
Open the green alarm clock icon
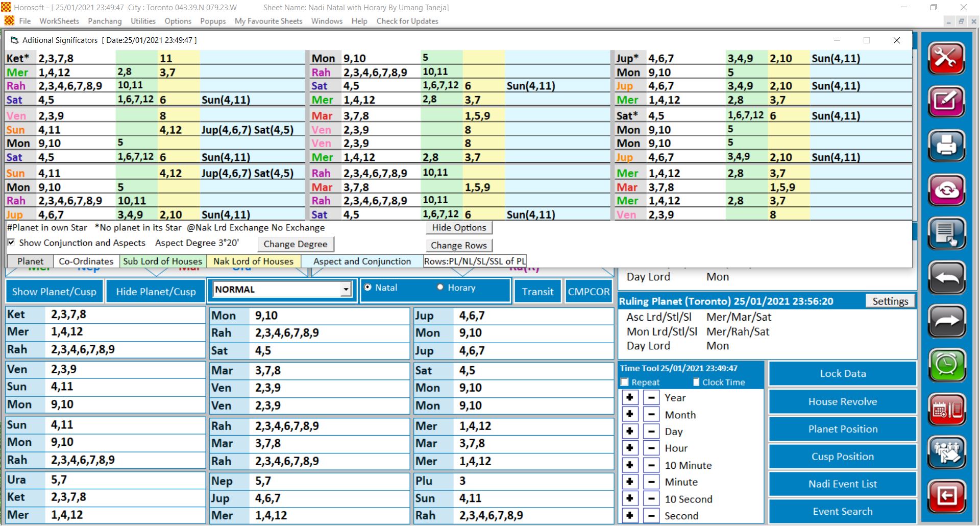(x=947, y=365)
